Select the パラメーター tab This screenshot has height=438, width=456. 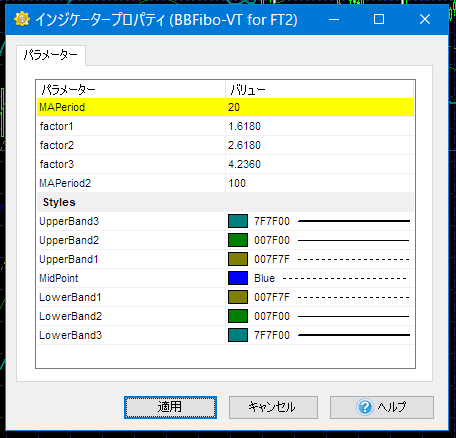point(51,55)
